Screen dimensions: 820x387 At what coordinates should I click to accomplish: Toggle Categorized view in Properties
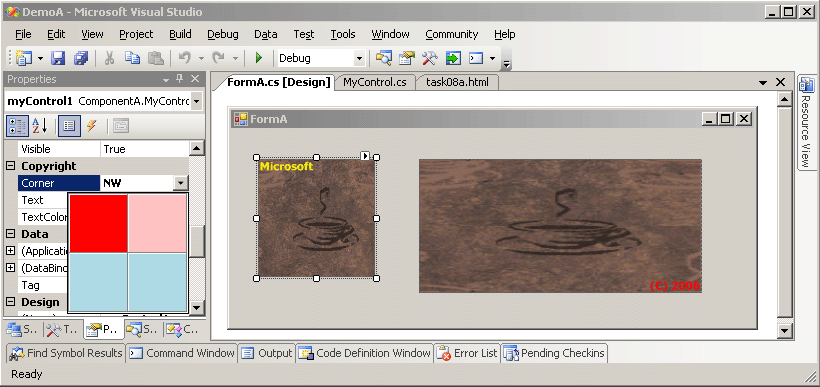[x=17, y=126]
